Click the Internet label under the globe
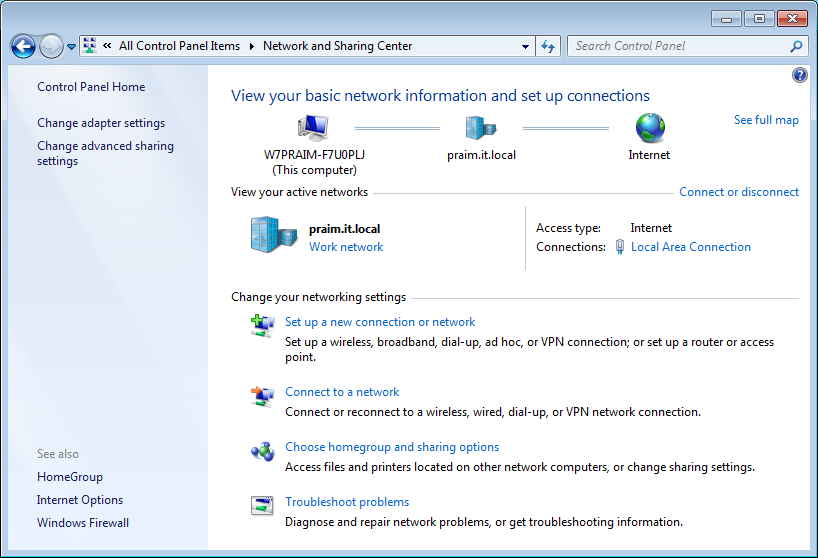The width and height of the screenshot is (818, 558). [649, 155]
